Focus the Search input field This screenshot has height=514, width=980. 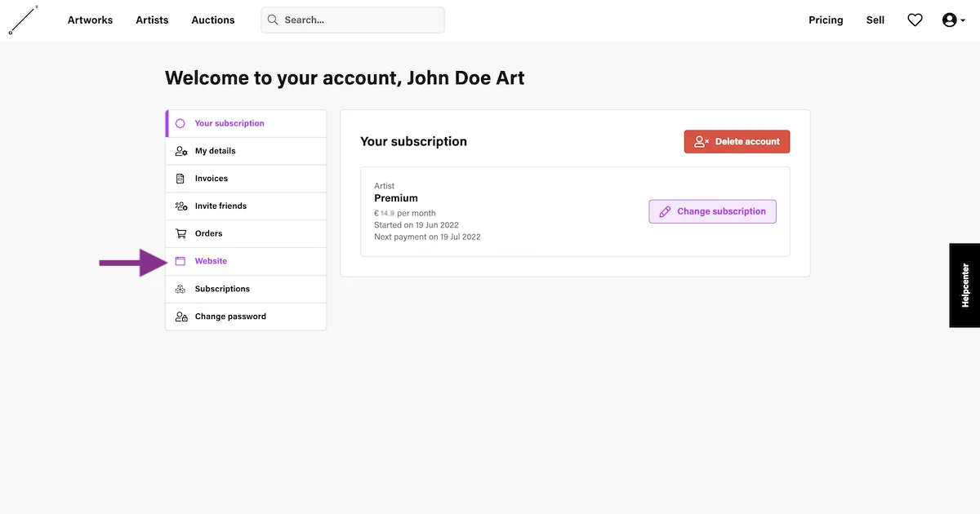pyautogui.click(x=353, y=20)
